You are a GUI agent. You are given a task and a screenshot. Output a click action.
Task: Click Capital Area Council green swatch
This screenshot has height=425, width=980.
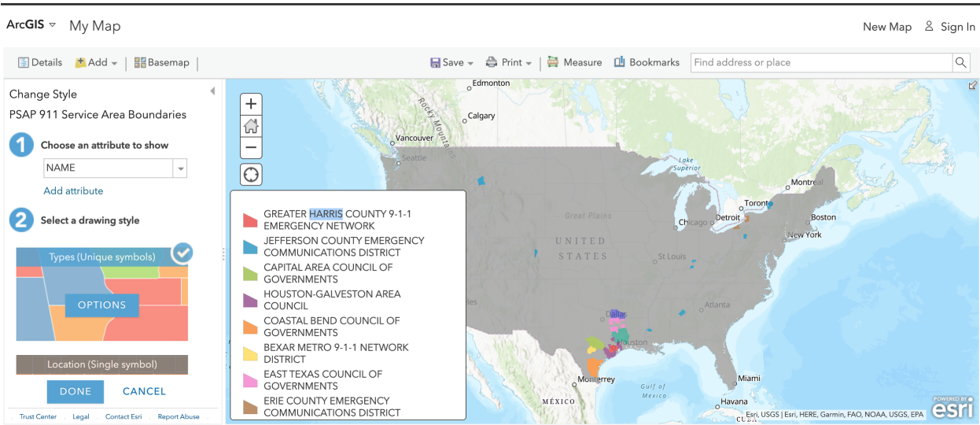point(250,273)
